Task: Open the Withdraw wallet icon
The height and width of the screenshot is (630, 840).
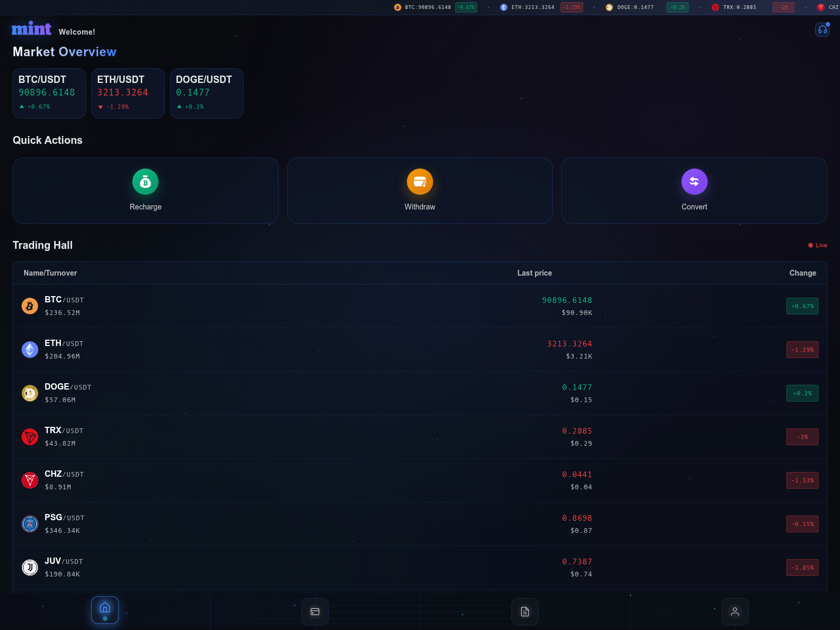Action: [420, 182]
